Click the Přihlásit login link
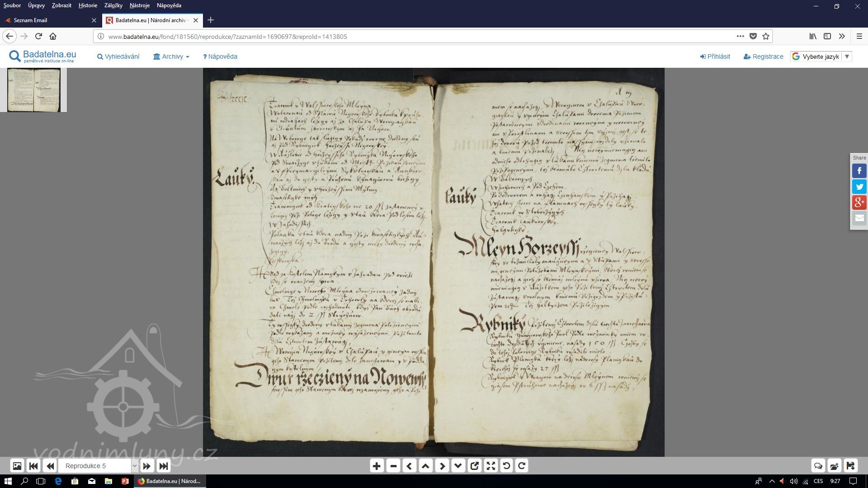The image size is (868, 488). (x=715, y=56)
